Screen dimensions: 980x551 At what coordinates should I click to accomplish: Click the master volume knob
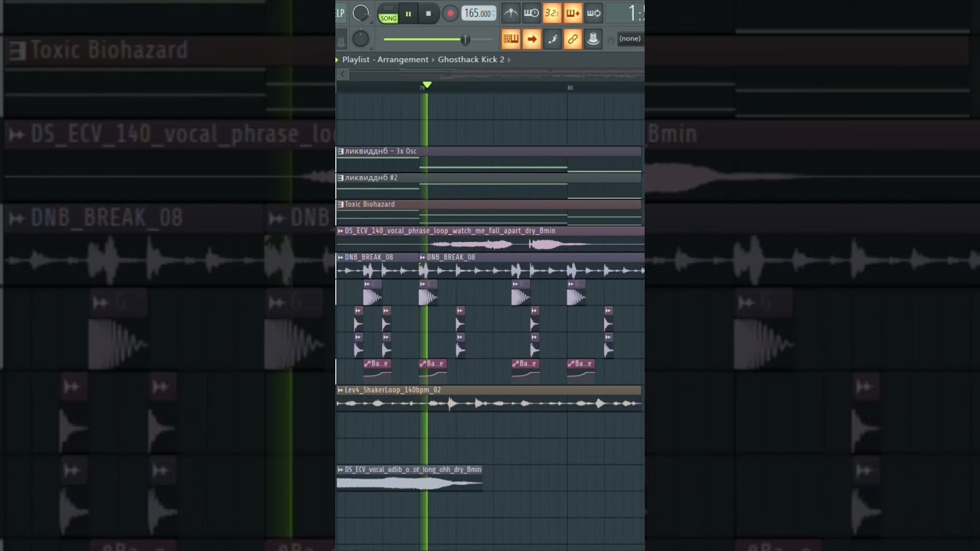[361, 13]
